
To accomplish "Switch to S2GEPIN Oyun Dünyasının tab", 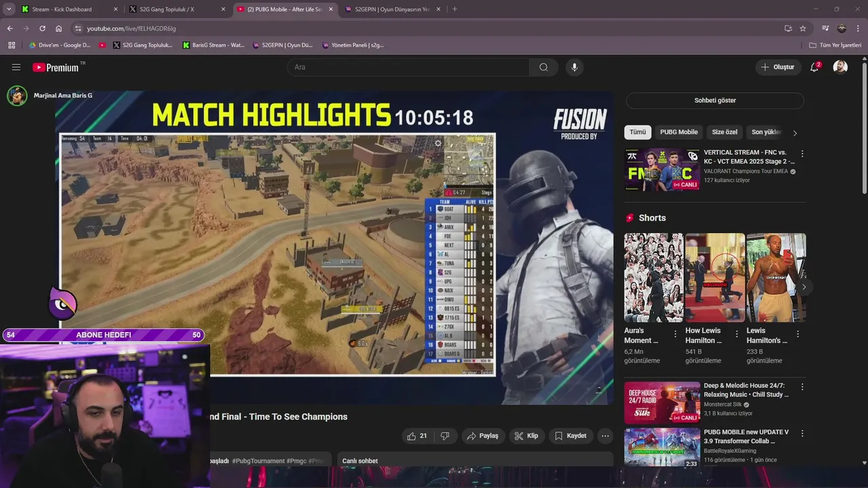I will tap(393, 9).
